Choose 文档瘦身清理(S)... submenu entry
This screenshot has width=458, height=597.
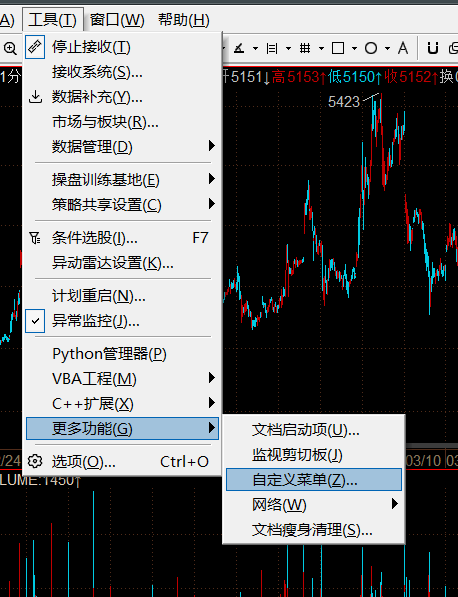click(314, 530)
